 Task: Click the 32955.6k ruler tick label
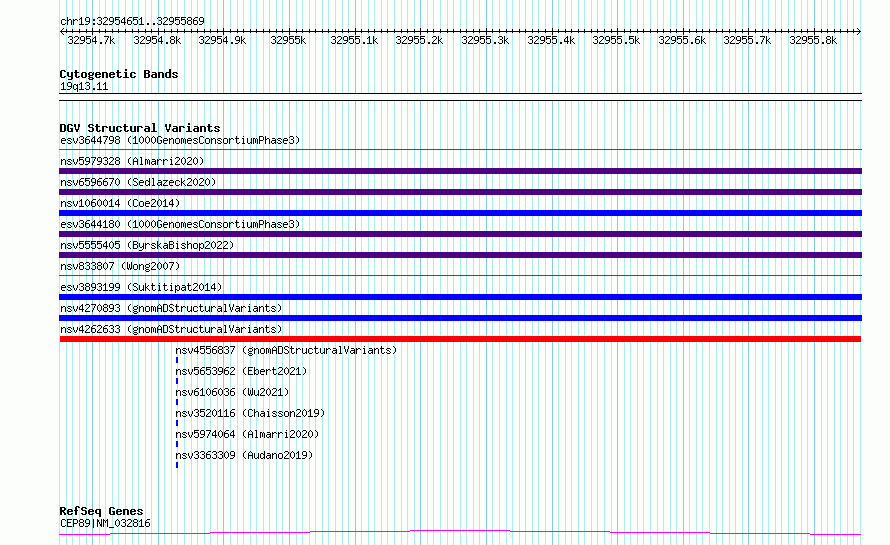[x=682, y=40]
